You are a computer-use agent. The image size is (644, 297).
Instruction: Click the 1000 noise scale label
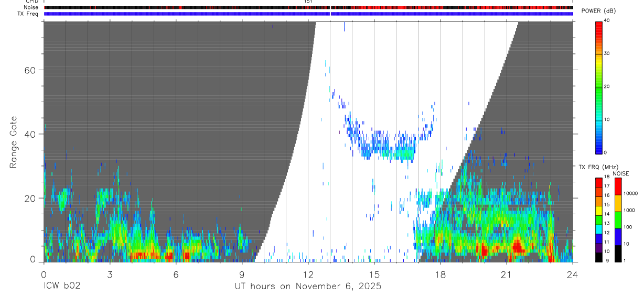coord(629,210)
